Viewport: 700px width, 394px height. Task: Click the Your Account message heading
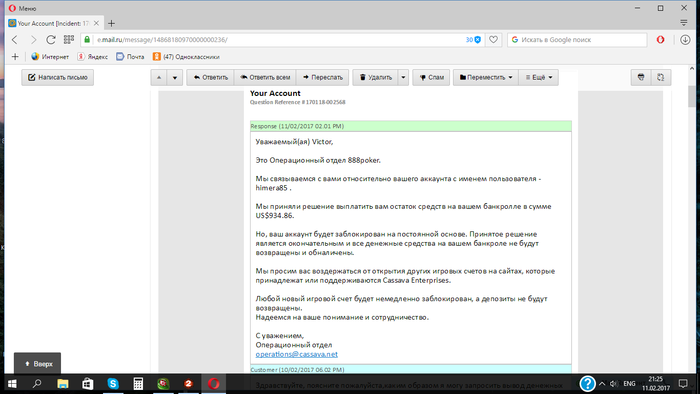click(275, 93)
